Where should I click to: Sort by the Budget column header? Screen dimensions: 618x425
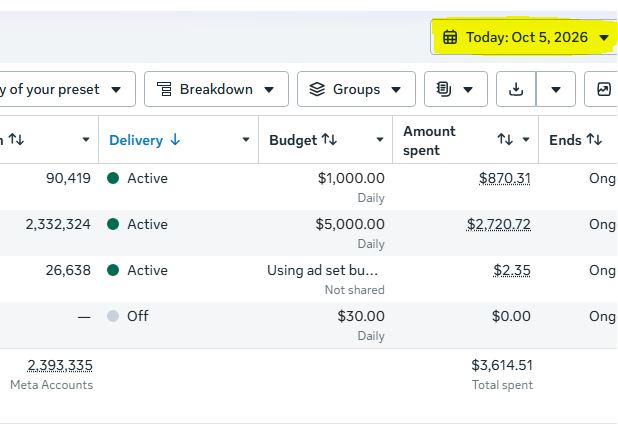303,140
